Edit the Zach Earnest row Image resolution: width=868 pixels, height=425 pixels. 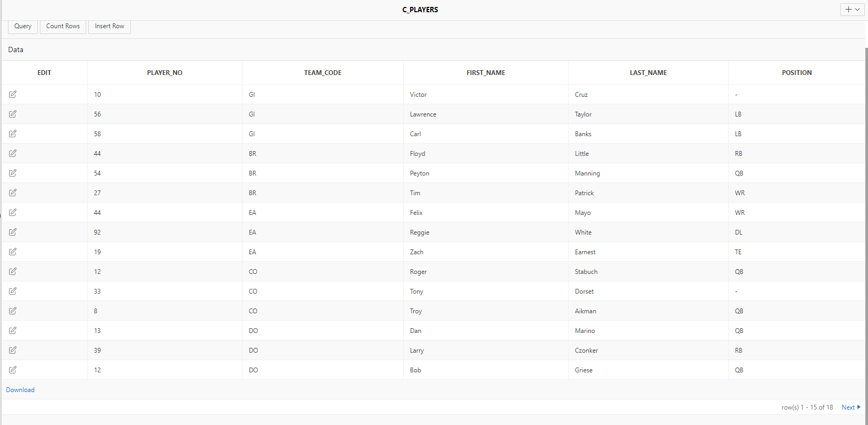point(13,252)
